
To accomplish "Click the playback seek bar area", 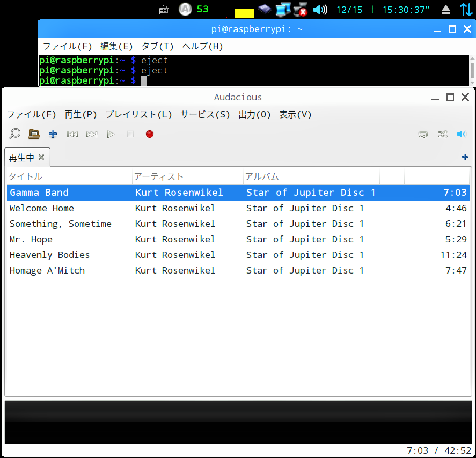I will [x=238, y=422].
